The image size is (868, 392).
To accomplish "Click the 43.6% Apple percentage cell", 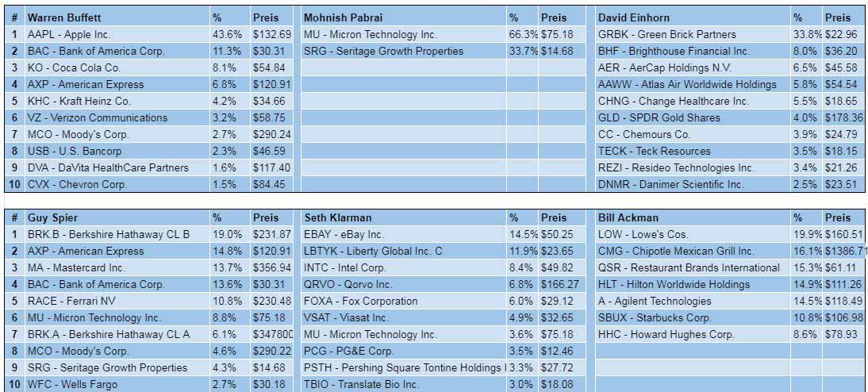I will (x=230, y=34).
